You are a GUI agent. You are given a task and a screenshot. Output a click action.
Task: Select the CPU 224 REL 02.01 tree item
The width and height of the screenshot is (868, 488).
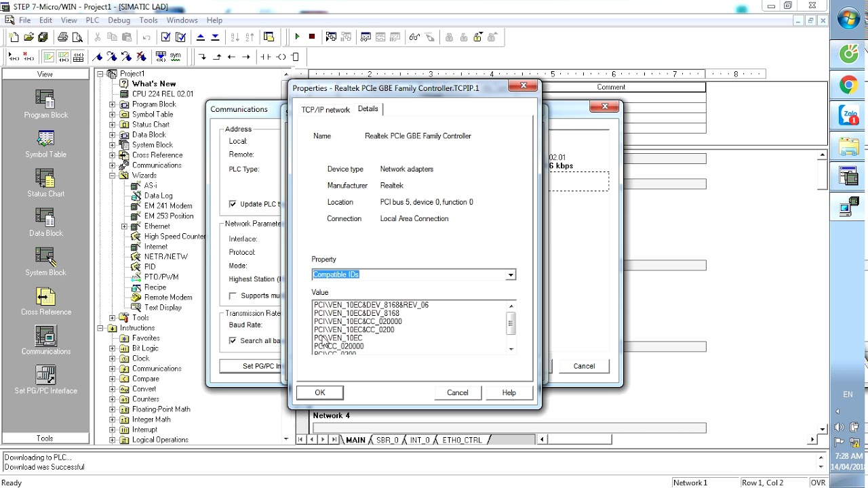pos(162,94)
